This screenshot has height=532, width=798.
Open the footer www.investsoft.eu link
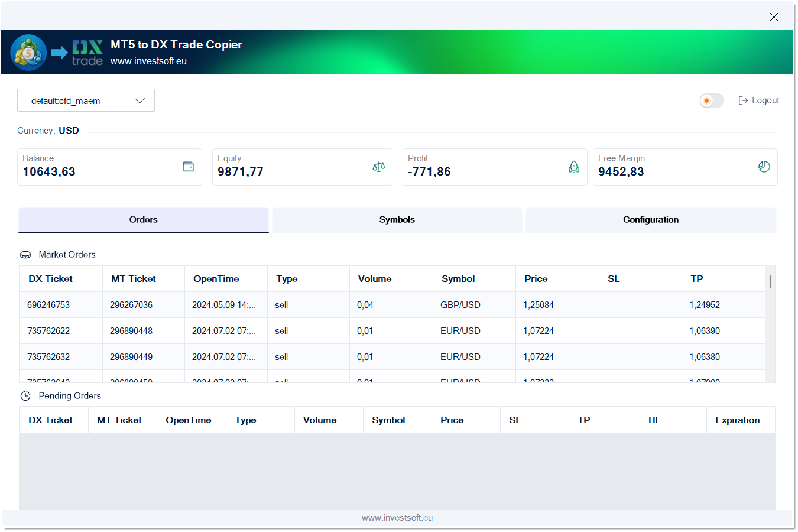coord(397,518)
